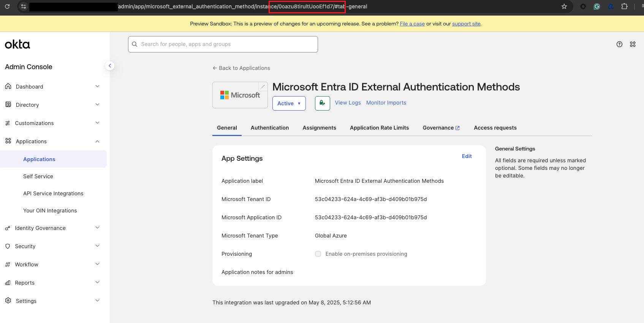Click the File a case link
Screen dimensions: 644x323
[412, 24]
